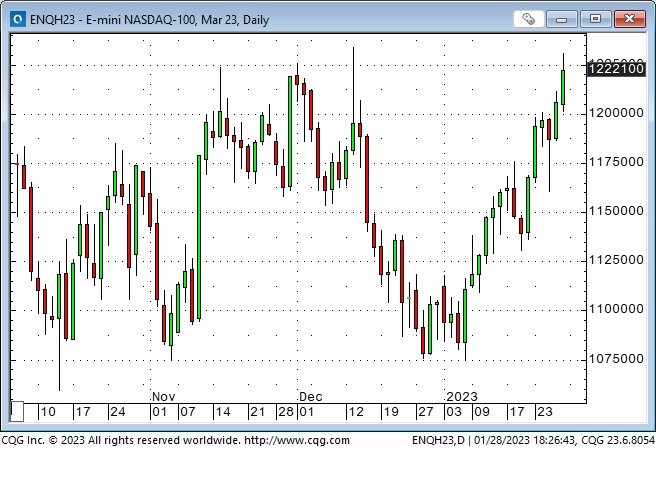
Task: Click the http://www.cqg.com link text
Action: (297, 440)
